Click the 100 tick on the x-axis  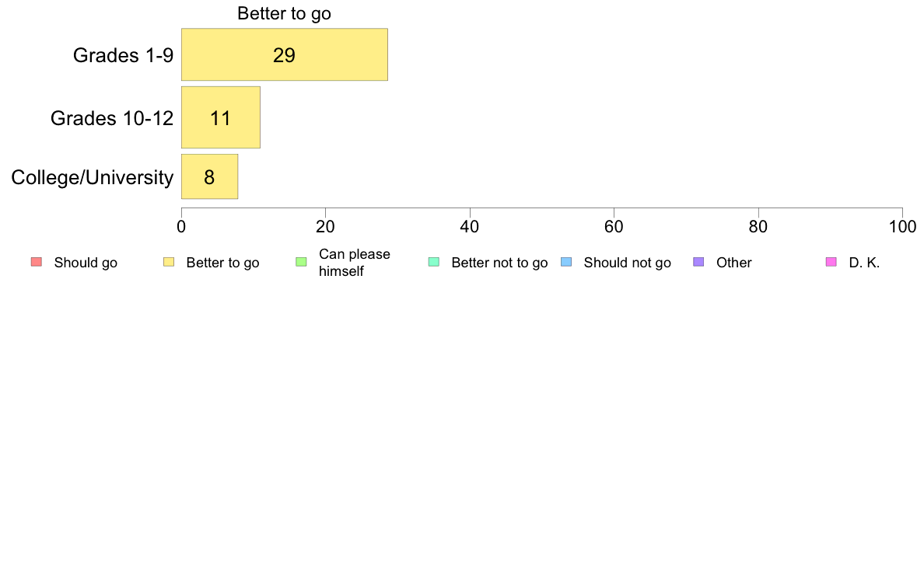click(903, 227)
